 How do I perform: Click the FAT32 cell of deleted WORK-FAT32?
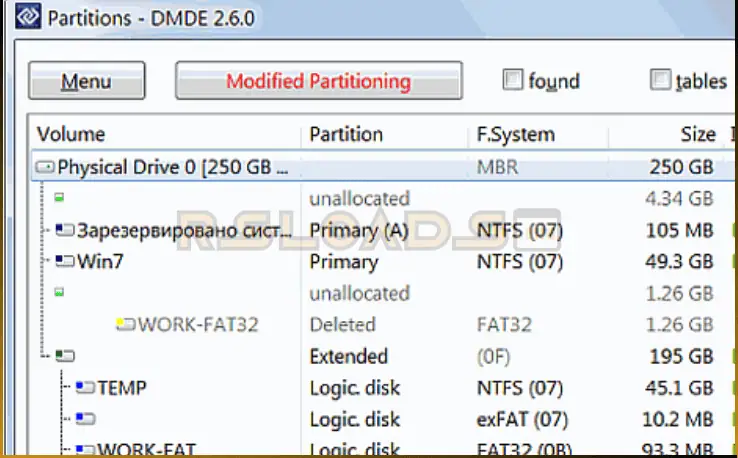(504, 324)
